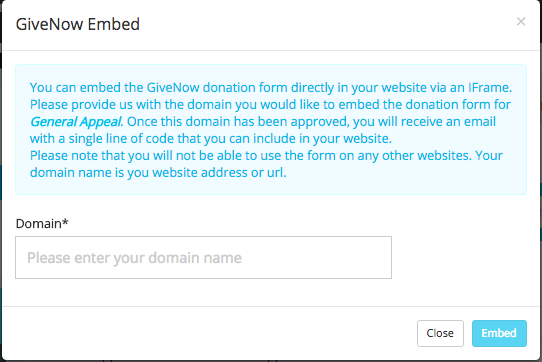Click the 'Please provide us with the domain' line

click(x=270, y=104)
